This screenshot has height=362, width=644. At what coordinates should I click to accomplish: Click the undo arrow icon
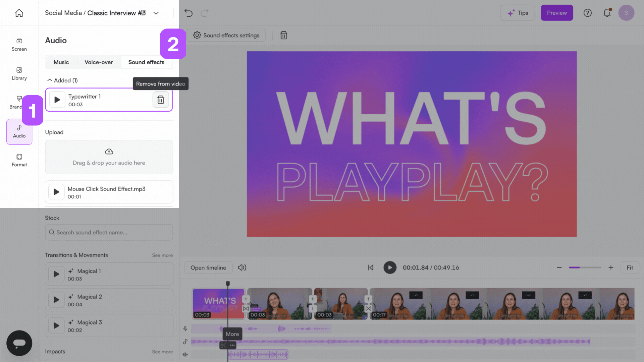point(189,13)
